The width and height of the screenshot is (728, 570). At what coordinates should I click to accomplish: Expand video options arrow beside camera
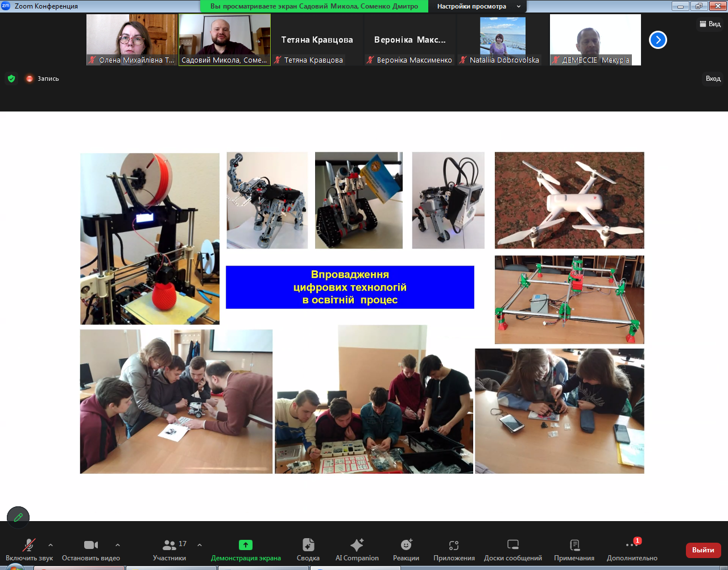point(118,545)
